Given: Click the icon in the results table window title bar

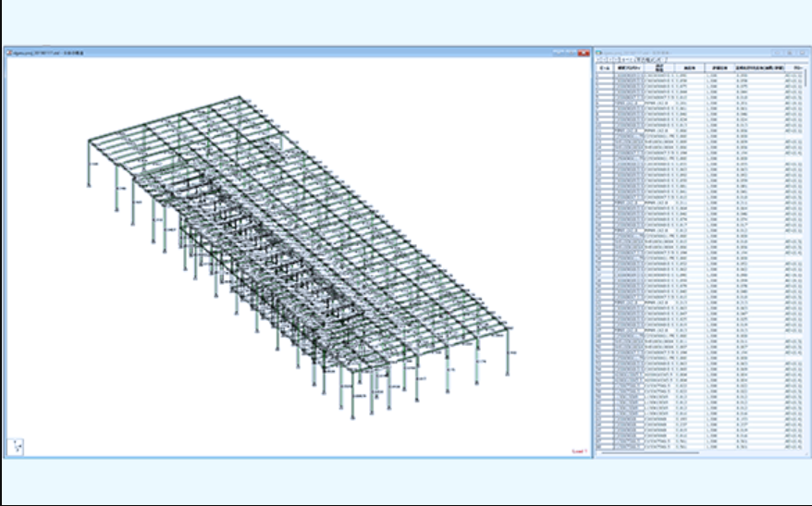Looking at the screenshot, I should click(598, 54).
